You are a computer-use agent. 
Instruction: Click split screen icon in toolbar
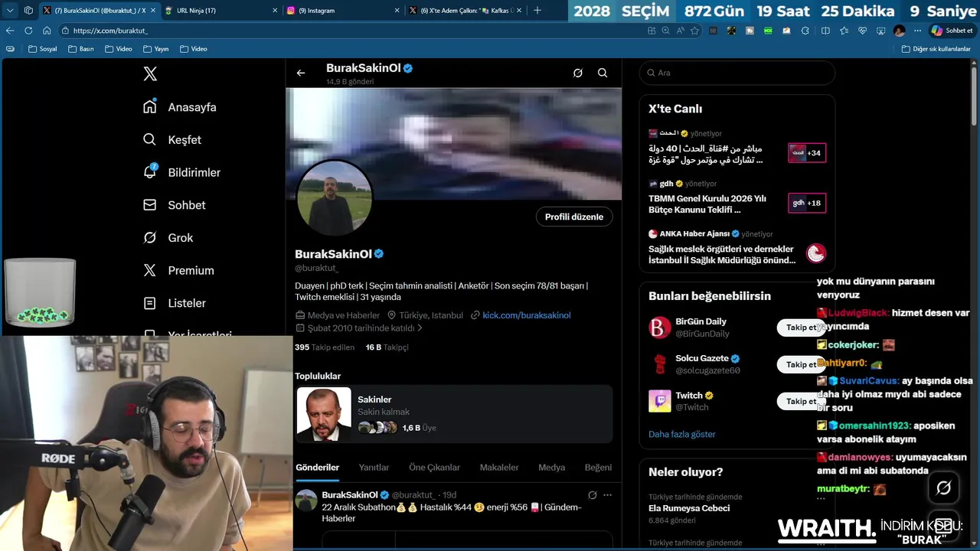coord(825,31)
